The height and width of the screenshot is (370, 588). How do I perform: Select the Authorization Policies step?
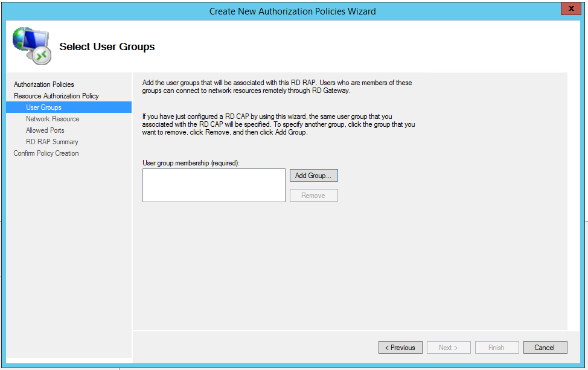click(44, 85)
